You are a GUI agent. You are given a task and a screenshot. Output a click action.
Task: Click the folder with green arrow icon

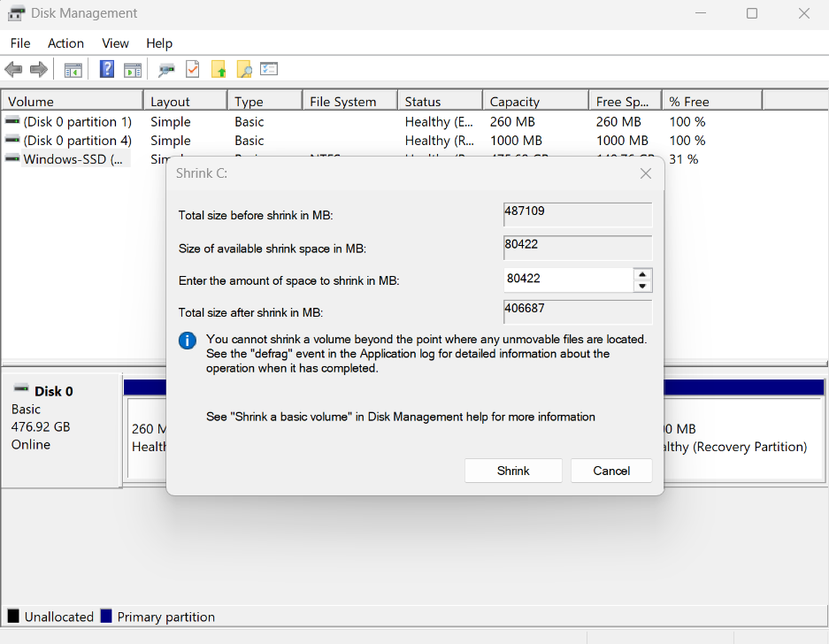[x=219, y=69]
